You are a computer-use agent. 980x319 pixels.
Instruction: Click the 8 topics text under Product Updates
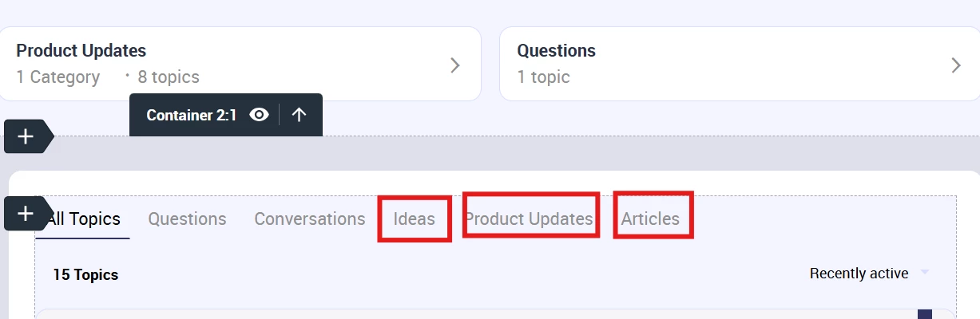coord(168,77)
